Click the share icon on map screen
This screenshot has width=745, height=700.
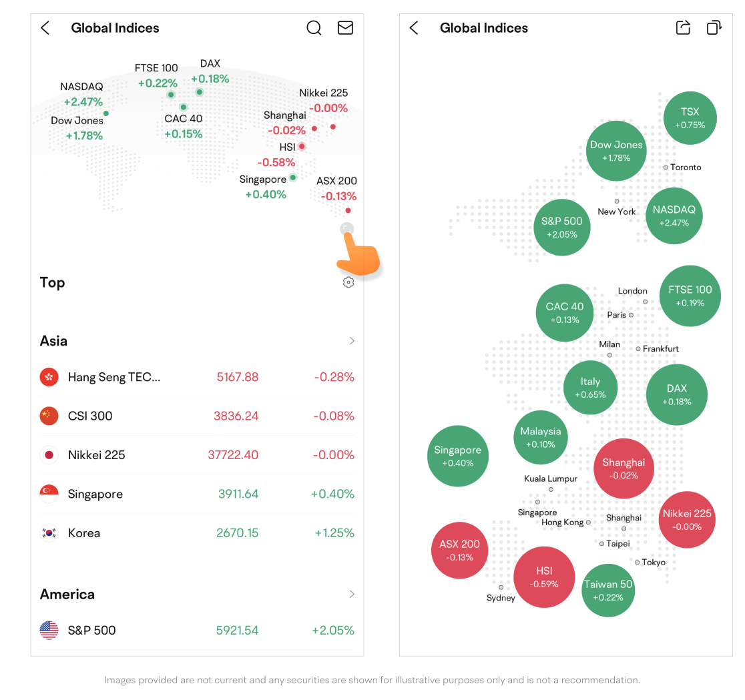(x=683, y=28)
